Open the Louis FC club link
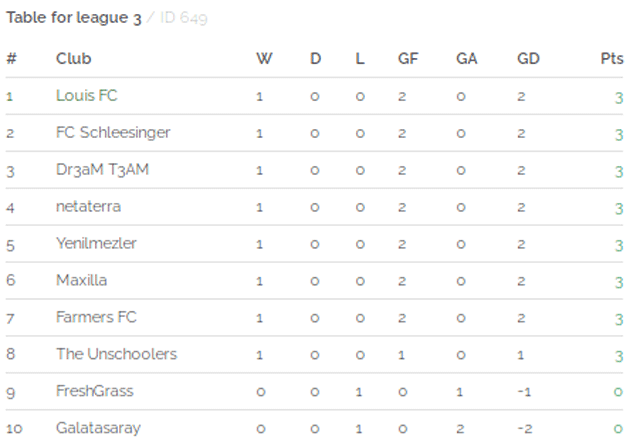The height and width of the screenshot is (446, 640). click(87, 95)
